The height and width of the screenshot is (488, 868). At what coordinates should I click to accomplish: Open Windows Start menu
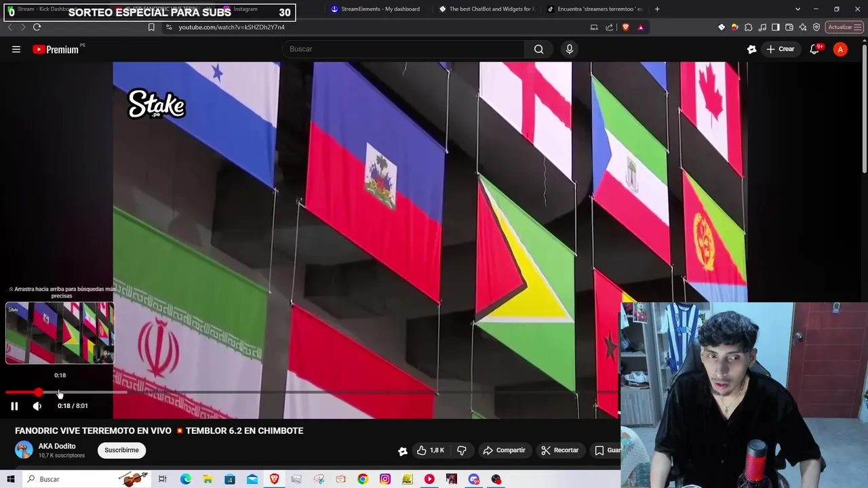coord(11,479)
